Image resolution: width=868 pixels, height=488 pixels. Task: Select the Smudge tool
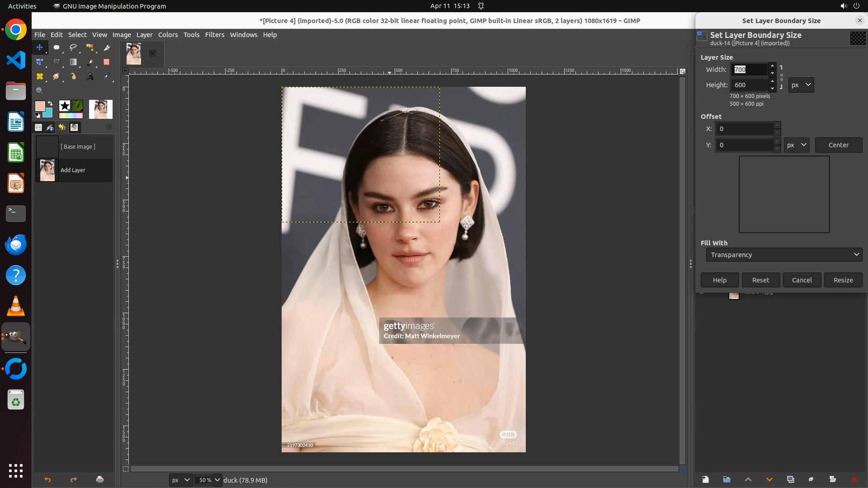click(x=56, y=77)
